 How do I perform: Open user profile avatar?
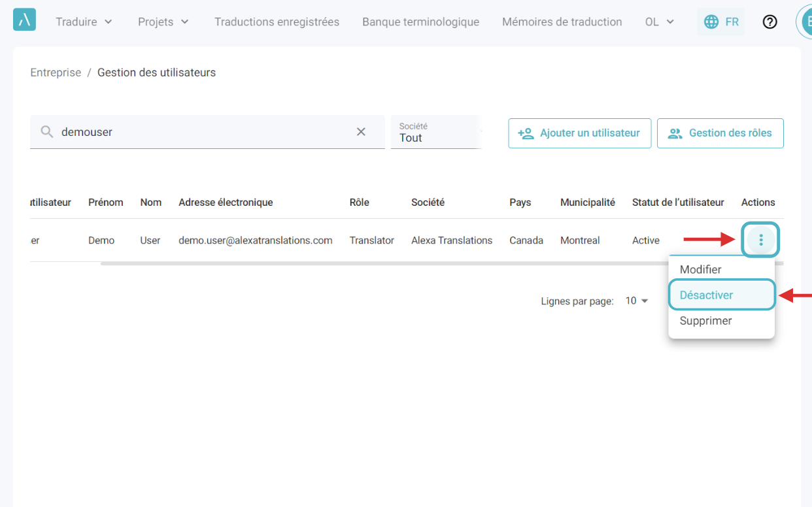point(804,22)
